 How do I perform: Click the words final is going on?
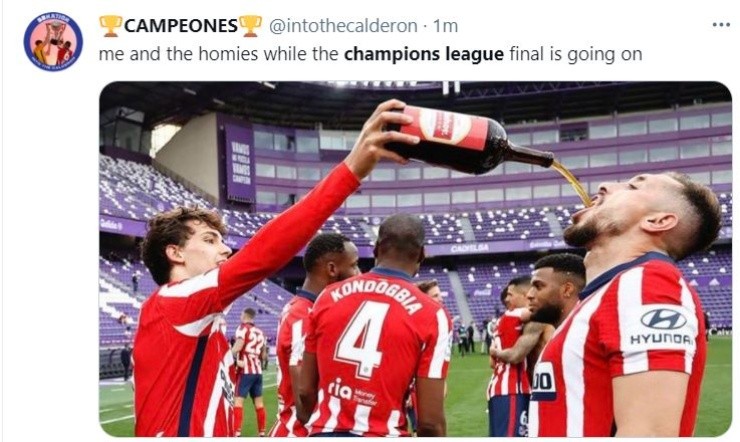point(576,54)
